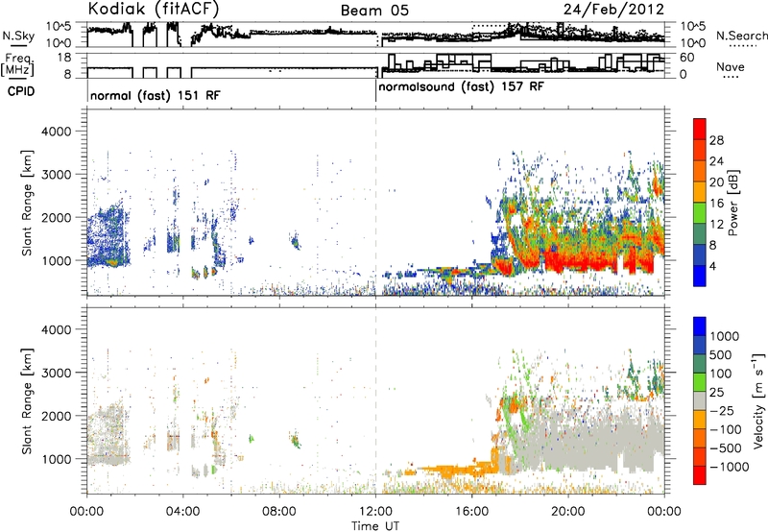Click the "Freq. [MHz]" axis label

click(x=17, y=64)
